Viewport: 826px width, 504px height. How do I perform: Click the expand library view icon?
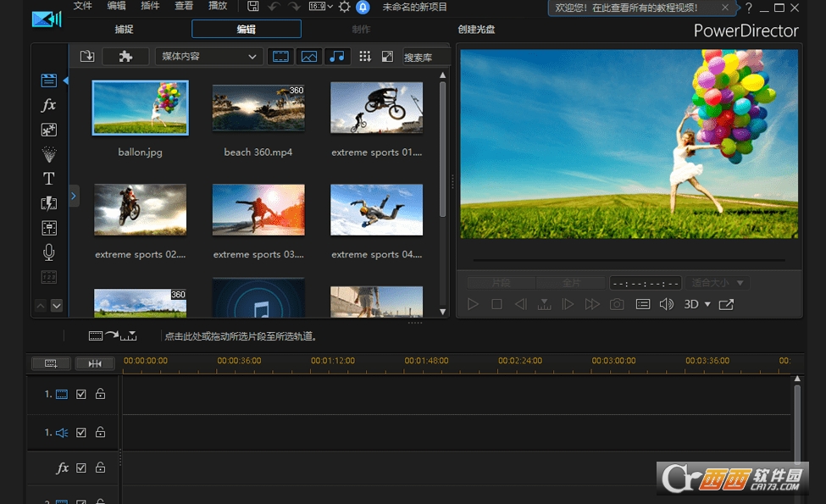tap(387, 57)
